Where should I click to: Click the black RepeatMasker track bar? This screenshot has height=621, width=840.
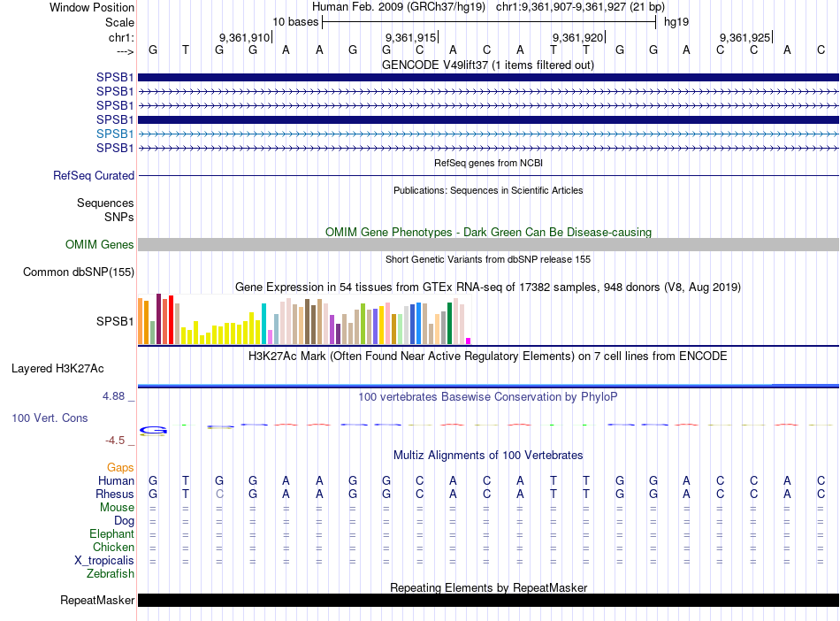tap(488, 600)
